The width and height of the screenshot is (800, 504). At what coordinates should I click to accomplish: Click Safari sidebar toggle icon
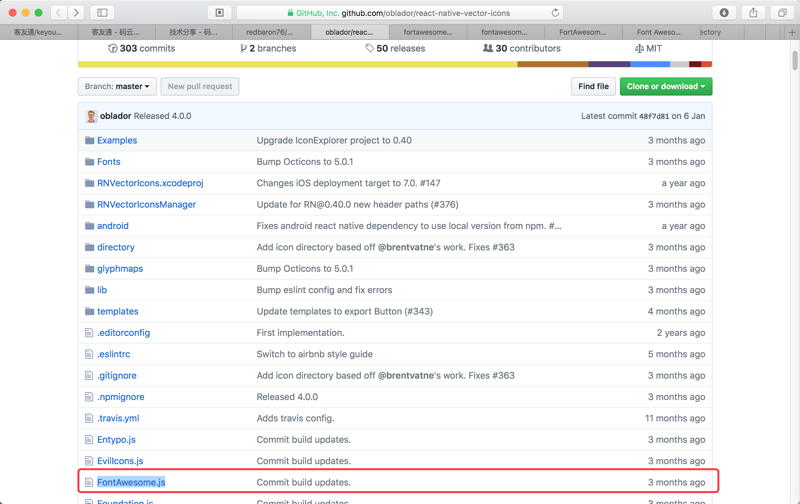point(102,13)
